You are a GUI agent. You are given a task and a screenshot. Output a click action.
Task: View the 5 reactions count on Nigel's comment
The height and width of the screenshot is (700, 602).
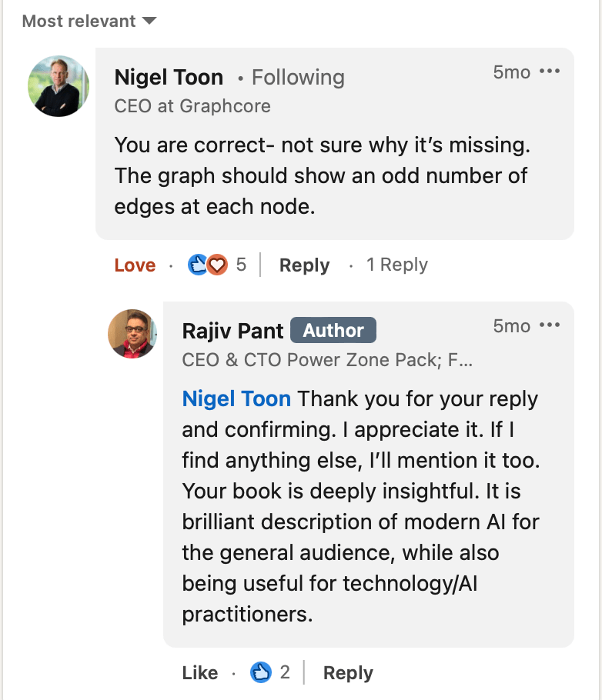[x=241, y=265]
